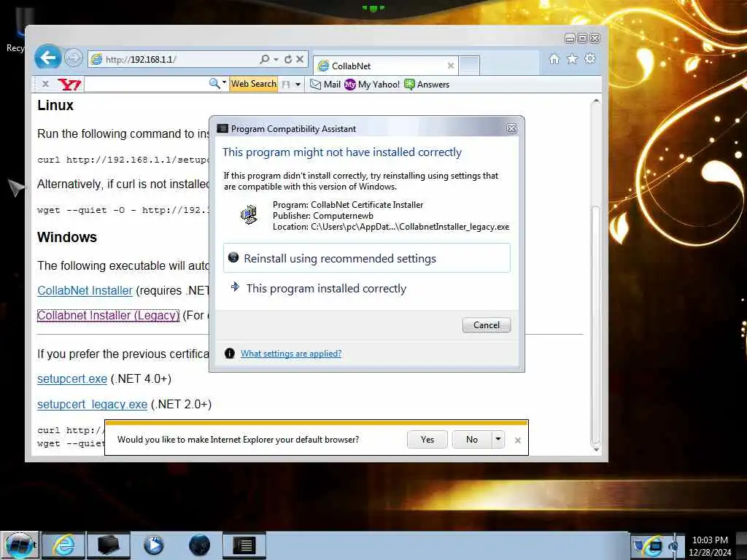Click the page scrollbar down arrow
The image size is (747, 560).
595,449
